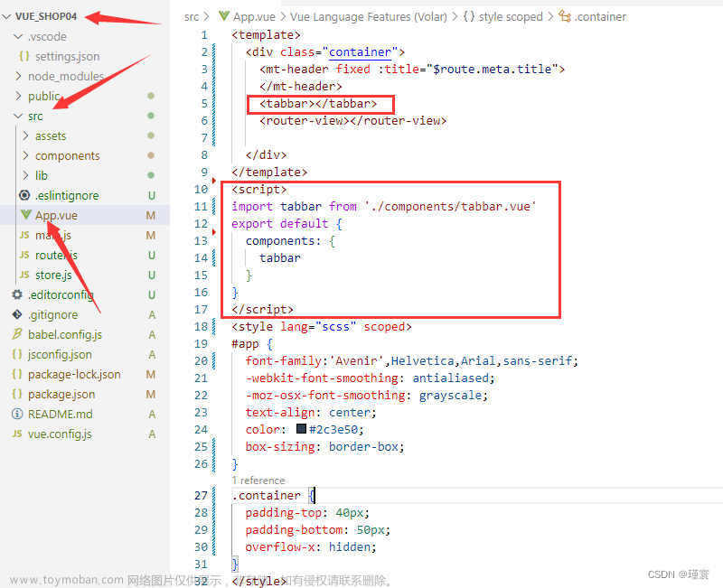Open the #2c3e50 color swatch picker
The image size is (723, 588).
[301, 429]
